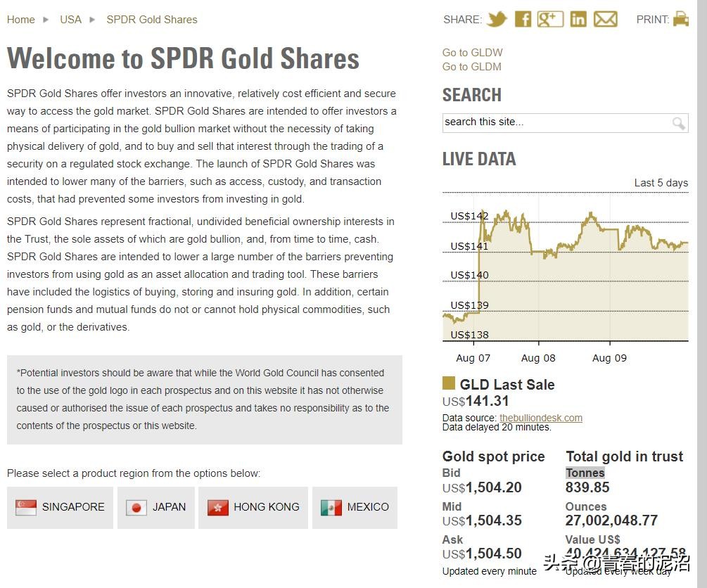This screenshot has width=707, height=588.
Task: Open the Go to GLDW link
Action: tap(472, 53)
